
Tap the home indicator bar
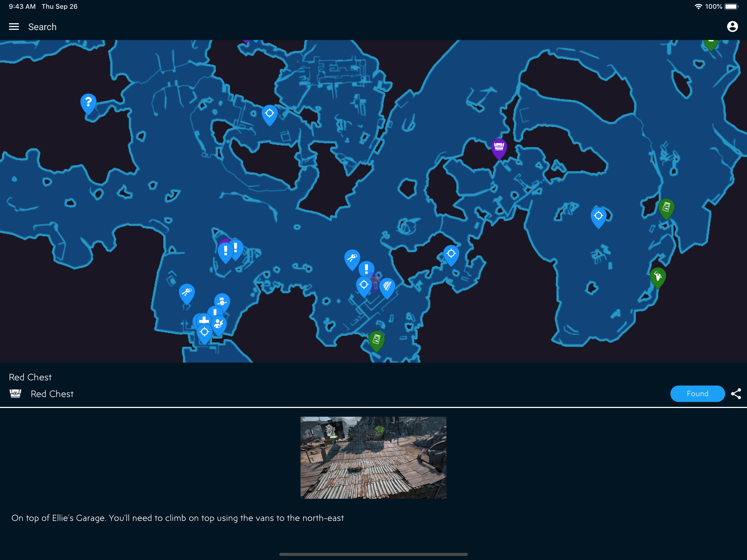373,554
